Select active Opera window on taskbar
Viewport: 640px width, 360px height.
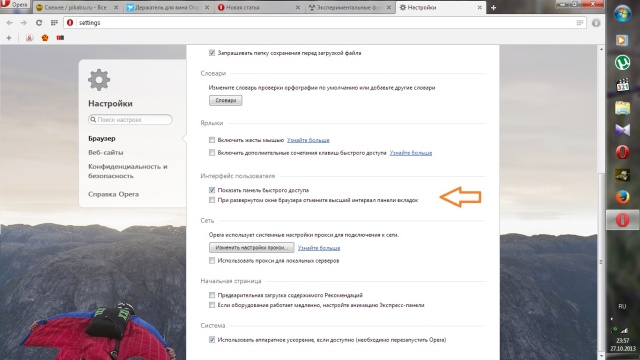622,220
